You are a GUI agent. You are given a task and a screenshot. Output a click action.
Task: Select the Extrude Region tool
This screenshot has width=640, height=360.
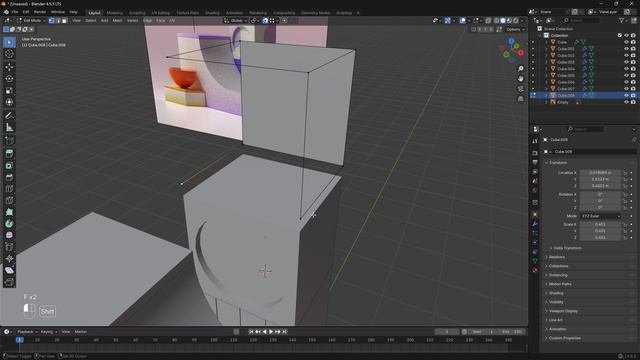coord(9,153)
